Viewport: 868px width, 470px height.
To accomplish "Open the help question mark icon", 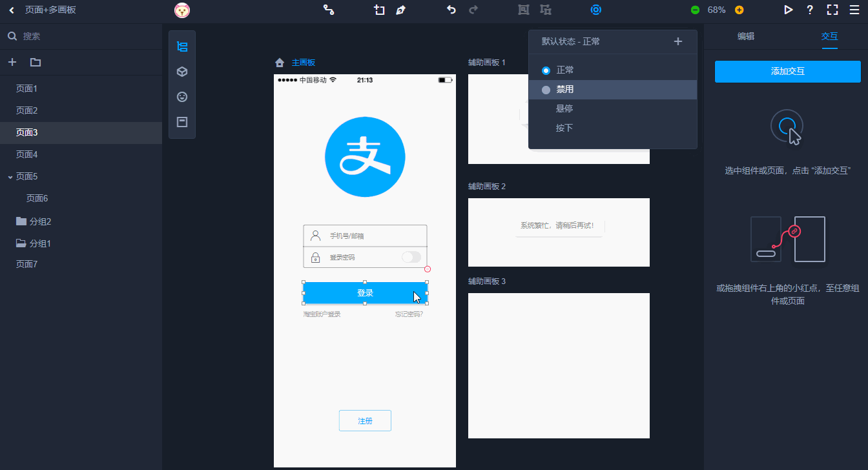I will click(810, 10).
